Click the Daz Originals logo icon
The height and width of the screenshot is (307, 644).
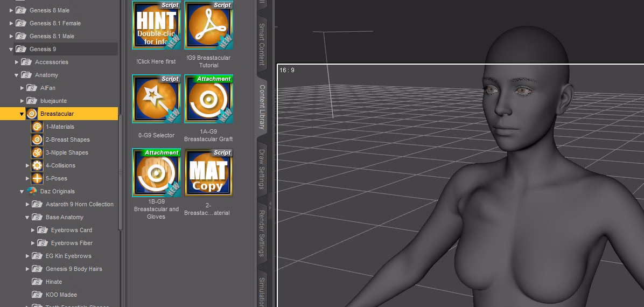tap(32, 191)
